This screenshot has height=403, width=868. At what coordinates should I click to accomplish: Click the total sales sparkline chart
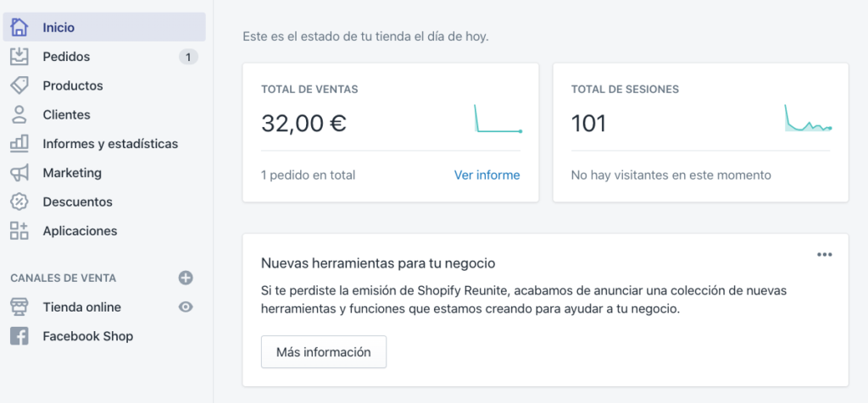[498, 119]
